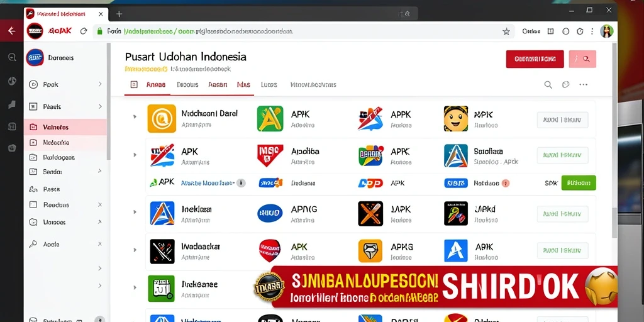Click the X beside sidebar item Reednes
Screen dimensions: 644x322
100,204
